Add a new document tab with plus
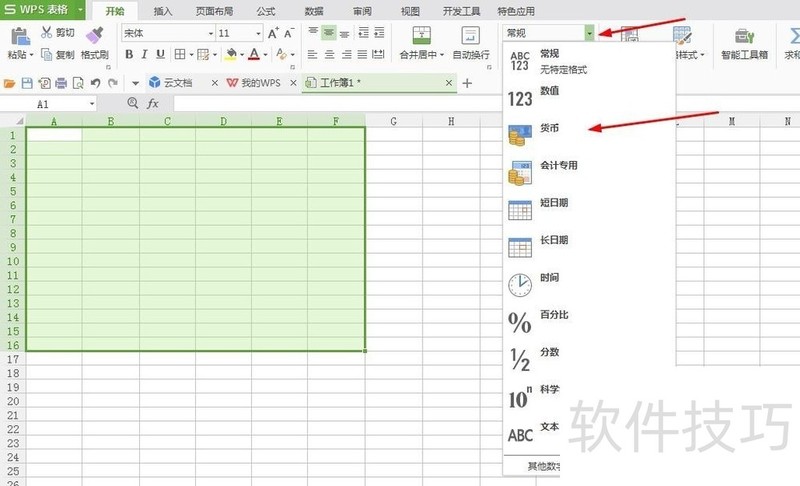Viewport: 800px width, 486px height. (x=467, y=83)
